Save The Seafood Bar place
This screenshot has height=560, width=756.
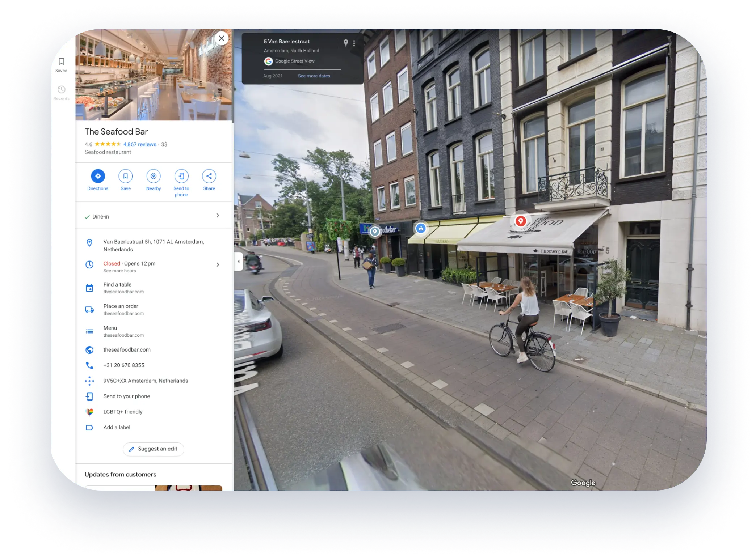click(126, 176)
